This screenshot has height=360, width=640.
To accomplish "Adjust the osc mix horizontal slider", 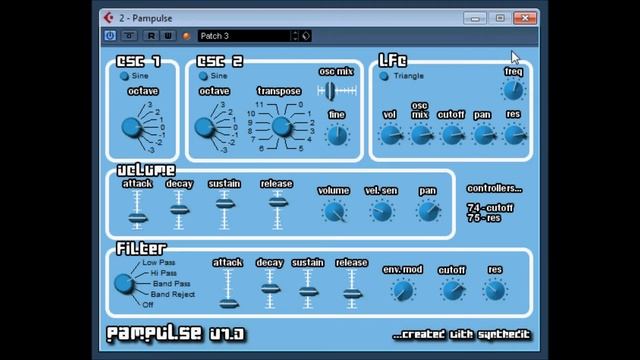I will point(330,91).
